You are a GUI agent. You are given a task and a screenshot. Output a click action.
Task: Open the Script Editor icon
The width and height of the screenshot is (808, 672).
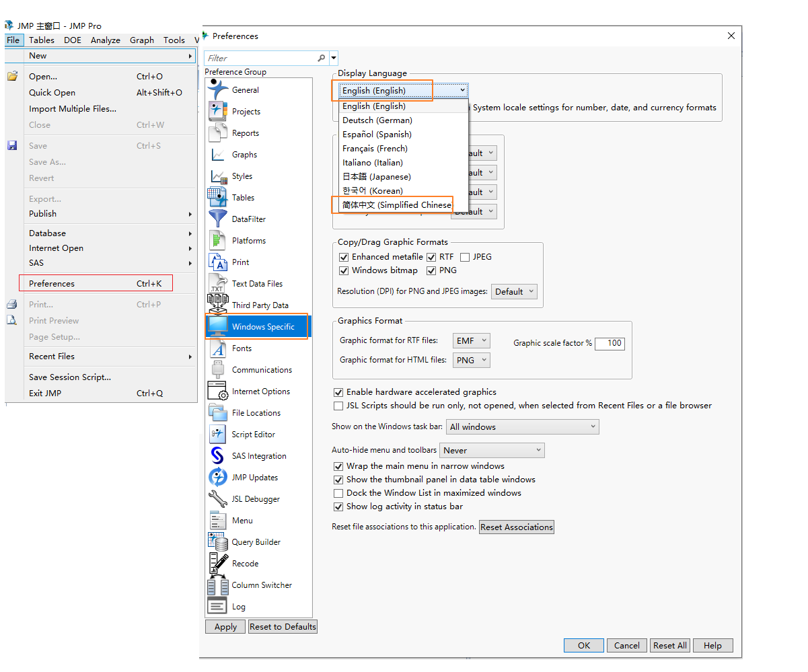(x=218, y=434)
